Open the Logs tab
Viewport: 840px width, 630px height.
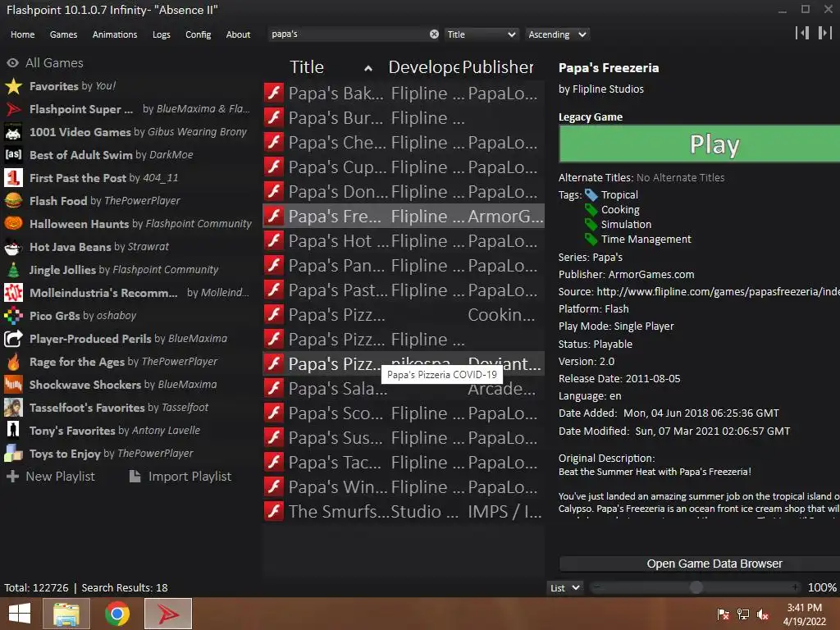[162, 34]
